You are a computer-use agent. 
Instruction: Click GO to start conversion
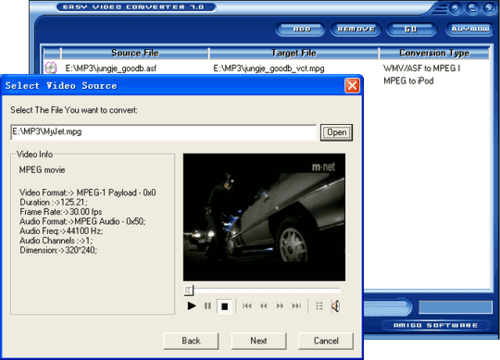click(x=411, y=29)
